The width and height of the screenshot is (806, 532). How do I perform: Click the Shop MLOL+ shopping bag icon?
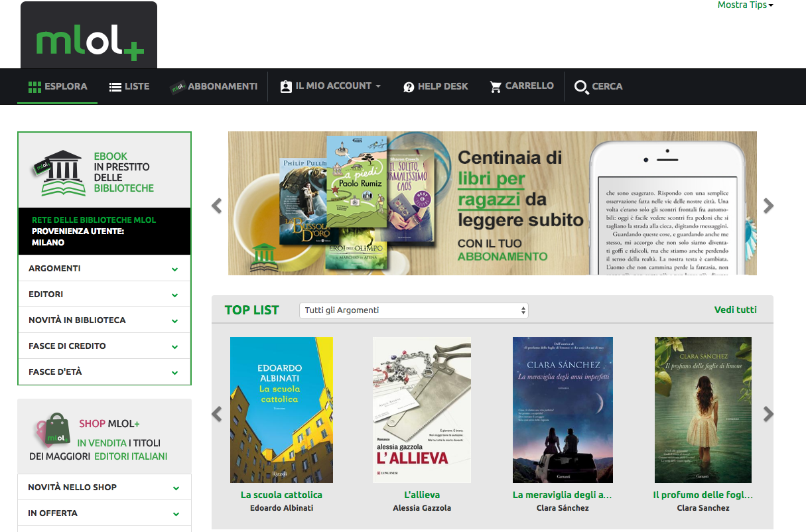coord(52,430)
